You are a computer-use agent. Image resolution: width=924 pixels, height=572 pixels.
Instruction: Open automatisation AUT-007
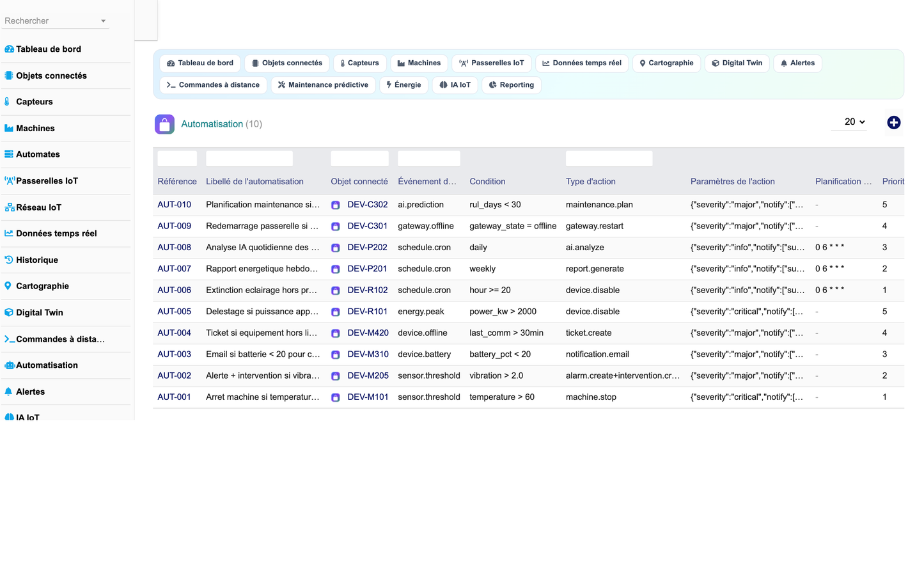pyautogui.click(x=174, y=269)
